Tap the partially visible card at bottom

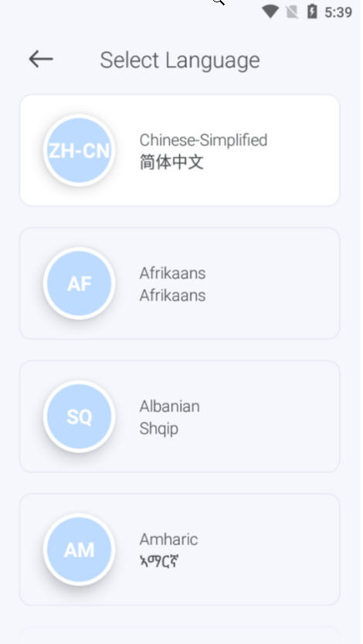180,635
